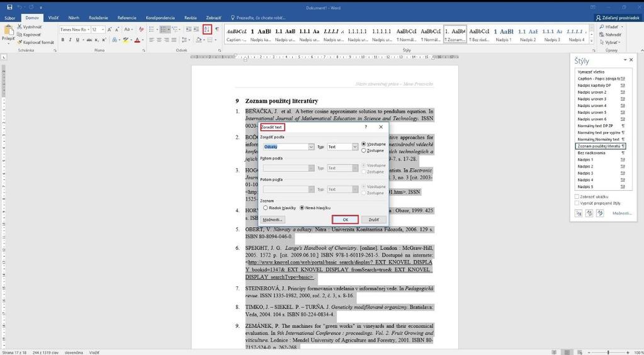Enable the Vypnúť prepojené štýly checkbox
The width and height of the screenshot is (644, 355).
coord(577,203)
